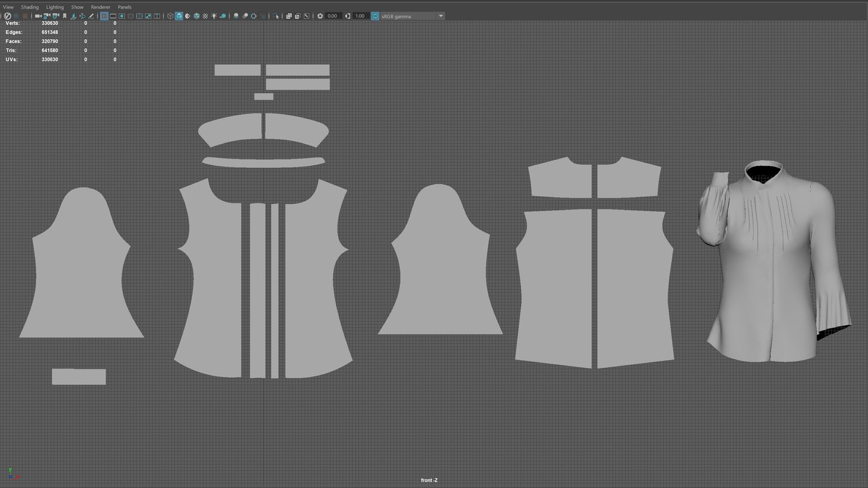The image size is (868, 488).
Task: Click the exposure value field showing 0.00
Action: (333, 16)
